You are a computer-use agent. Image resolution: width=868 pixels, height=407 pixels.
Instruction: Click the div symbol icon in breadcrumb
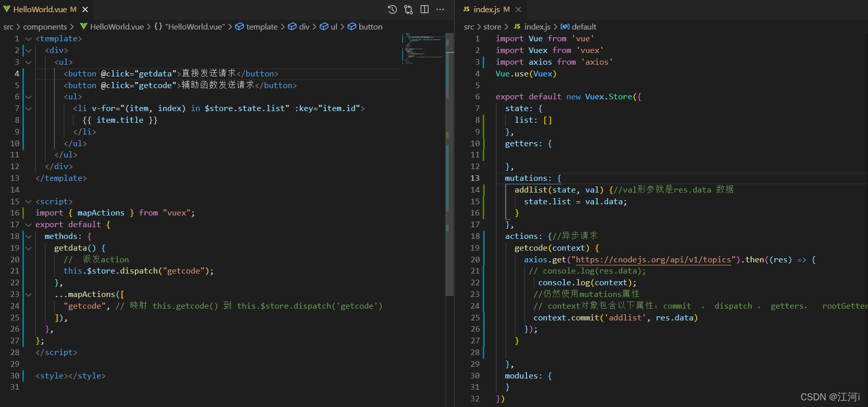pos(292,26)
